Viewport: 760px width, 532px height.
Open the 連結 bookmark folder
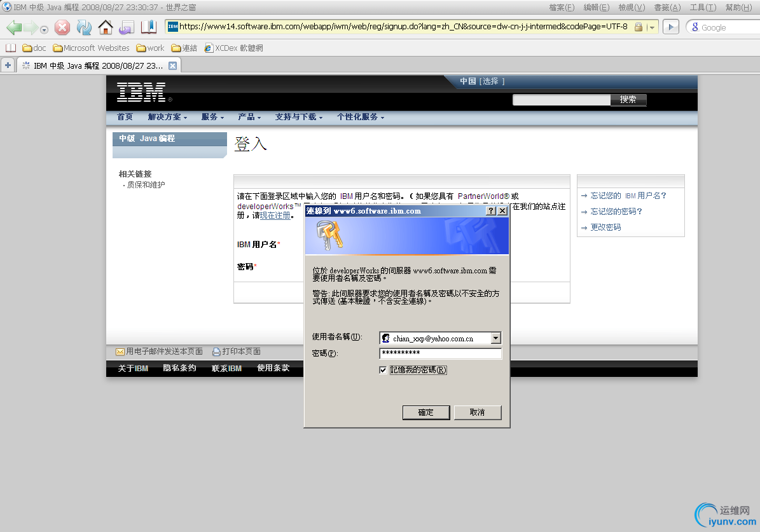(x=184, y=48)
